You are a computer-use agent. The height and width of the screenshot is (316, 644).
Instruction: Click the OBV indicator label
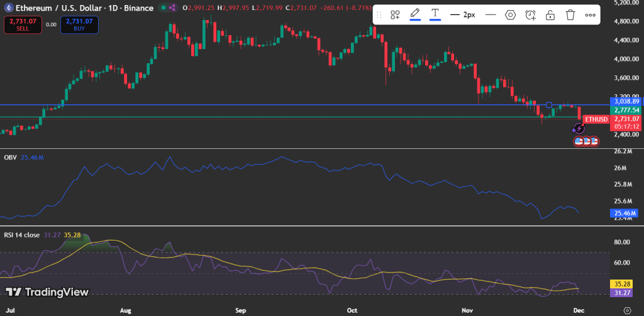click(x=10, y=157)
